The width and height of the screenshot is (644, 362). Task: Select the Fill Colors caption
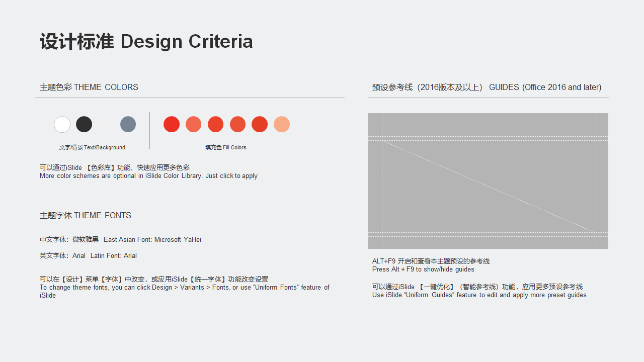(226, 147)
